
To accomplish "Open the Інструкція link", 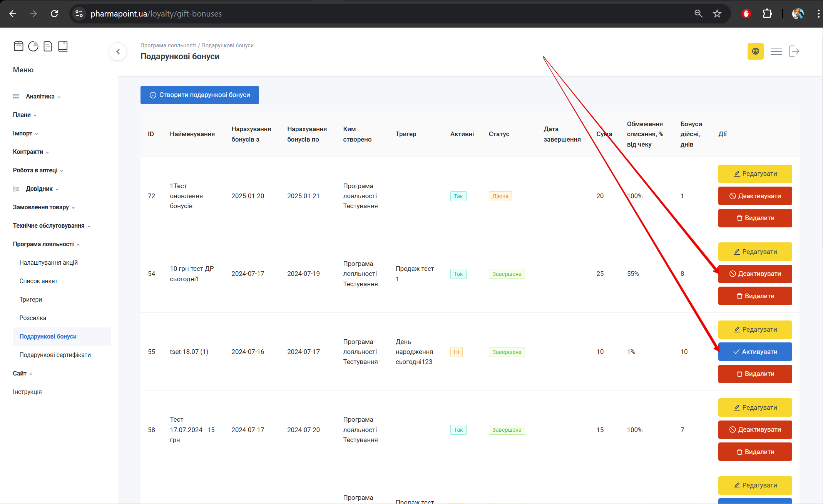I will (27, 392).
